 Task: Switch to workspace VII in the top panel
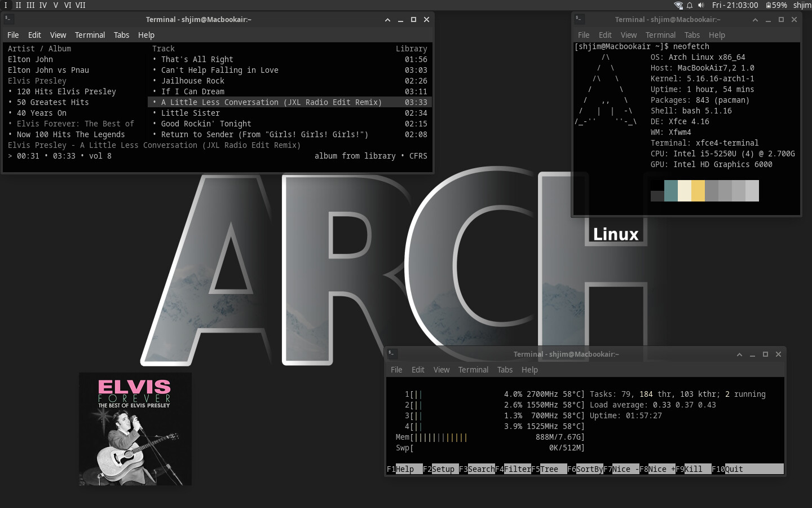81,5
